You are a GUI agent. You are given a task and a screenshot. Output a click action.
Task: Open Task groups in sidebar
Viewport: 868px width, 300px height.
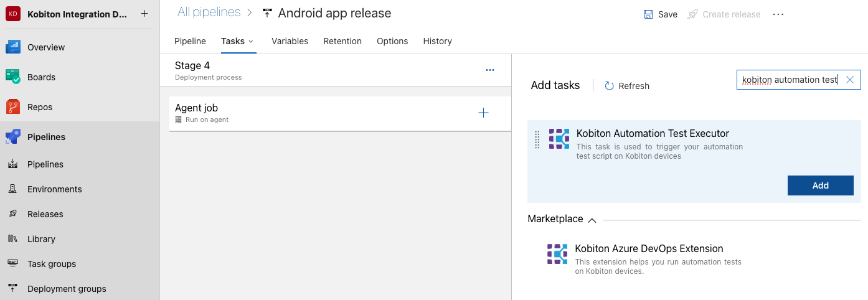click(x=52, y=264)
